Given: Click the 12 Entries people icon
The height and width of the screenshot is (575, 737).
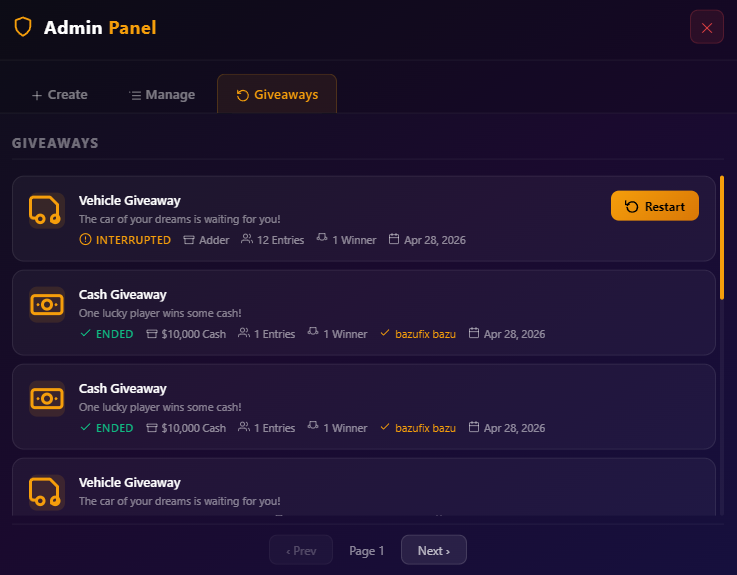Looking at the screenshot, I should coord(247,239).
